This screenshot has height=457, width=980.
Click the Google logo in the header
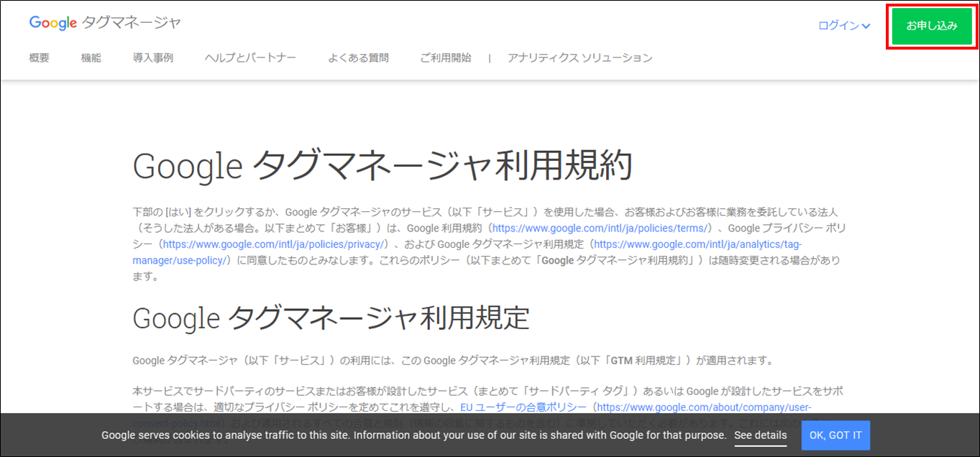click(x=52, y=23)
